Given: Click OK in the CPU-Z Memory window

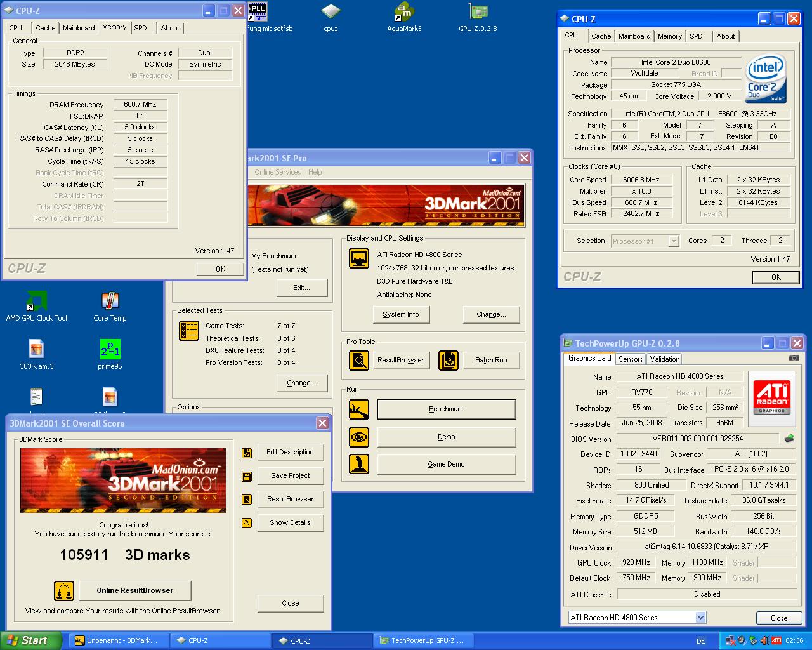Looking at the screenshot, I should (220, 269).
